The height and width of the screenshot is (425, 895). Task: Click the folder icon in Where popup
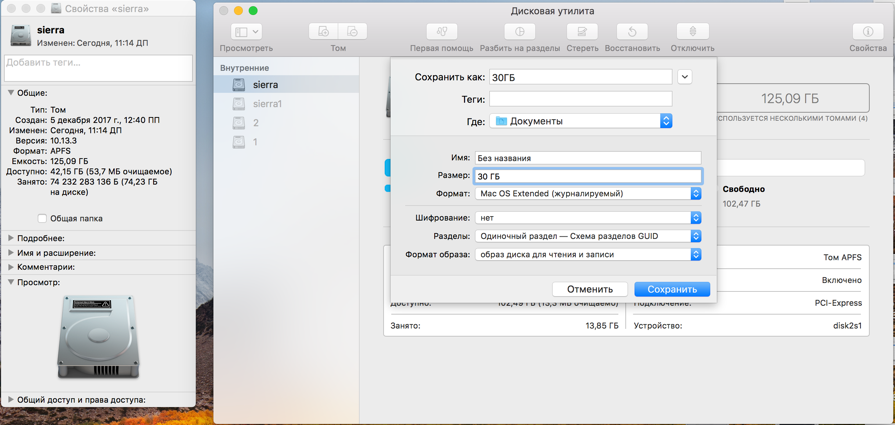(501, 121)
